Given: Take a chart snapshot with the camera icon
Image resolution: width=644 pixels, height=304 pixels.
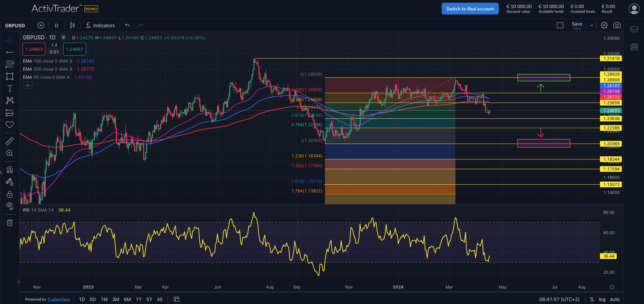Looking at the screenshot, I should [x=617, y=25].
